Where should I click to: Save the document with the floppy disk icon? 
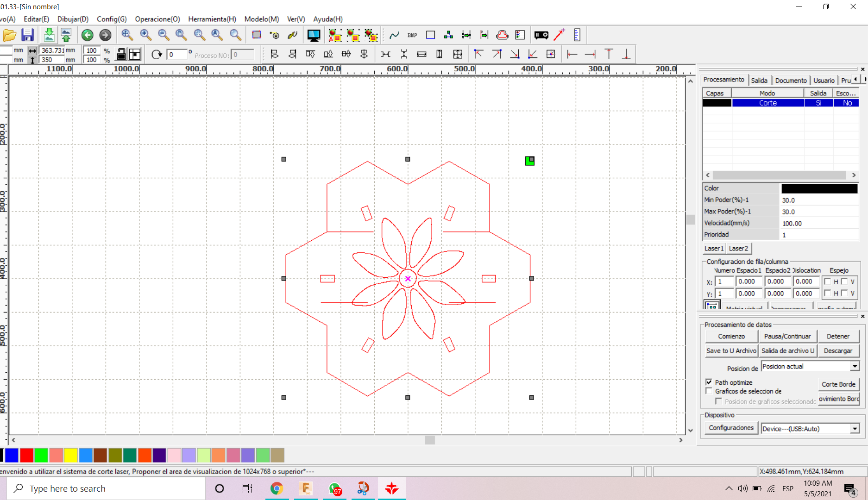[x=27, y=35]
